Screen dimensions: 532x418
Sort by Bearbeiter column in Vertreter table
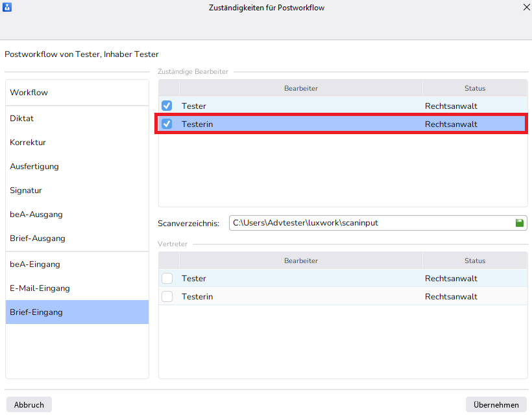click(300, 261)
